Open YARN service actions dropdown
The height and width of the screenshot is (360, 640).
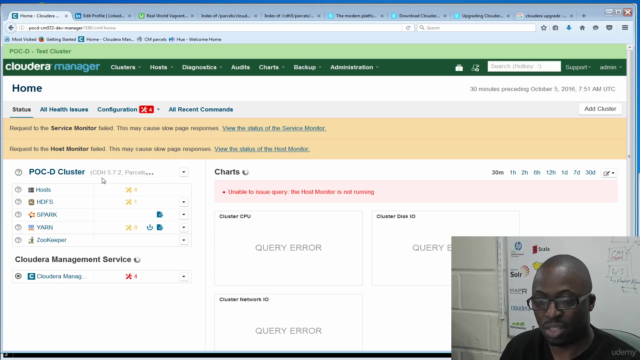pyautogui.click(x=184, y=227)
